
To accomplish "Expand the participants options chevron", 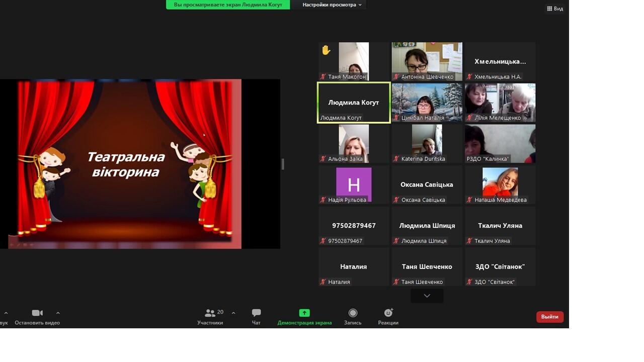I will [x=233, y=313].
